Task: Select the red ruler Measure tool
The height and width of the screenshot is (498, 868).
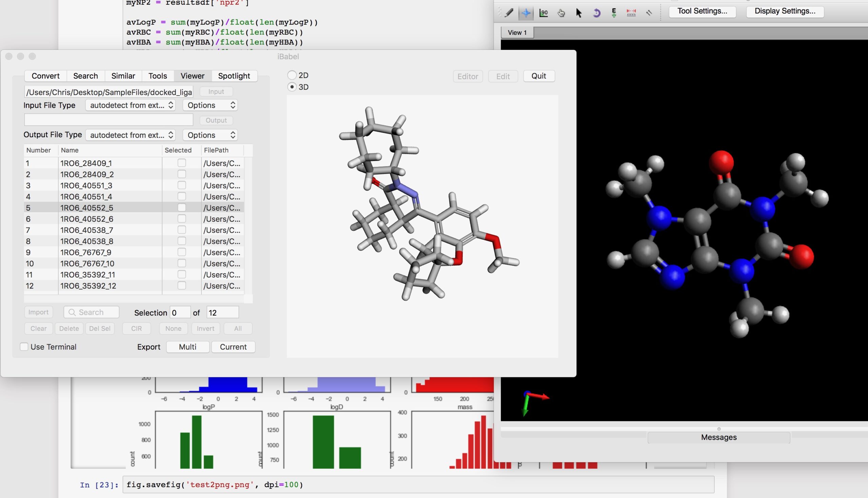Action: tap(631, 13)
